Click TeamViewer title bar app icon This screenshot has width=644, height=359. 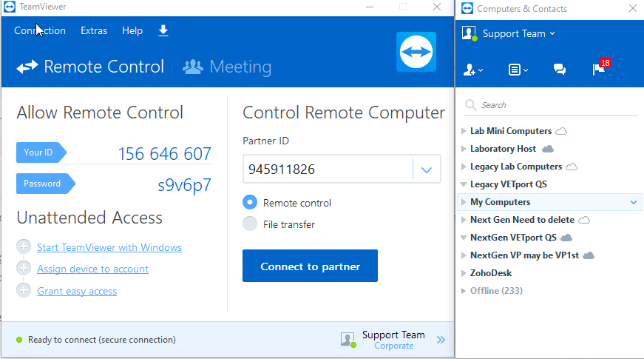coord(10,7)
